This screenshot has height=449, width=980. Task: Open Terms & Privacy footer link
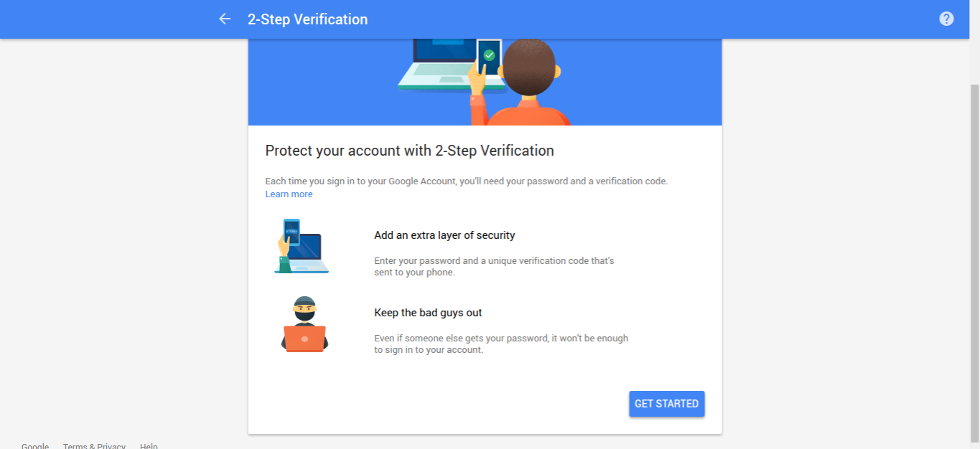[94, 445]
